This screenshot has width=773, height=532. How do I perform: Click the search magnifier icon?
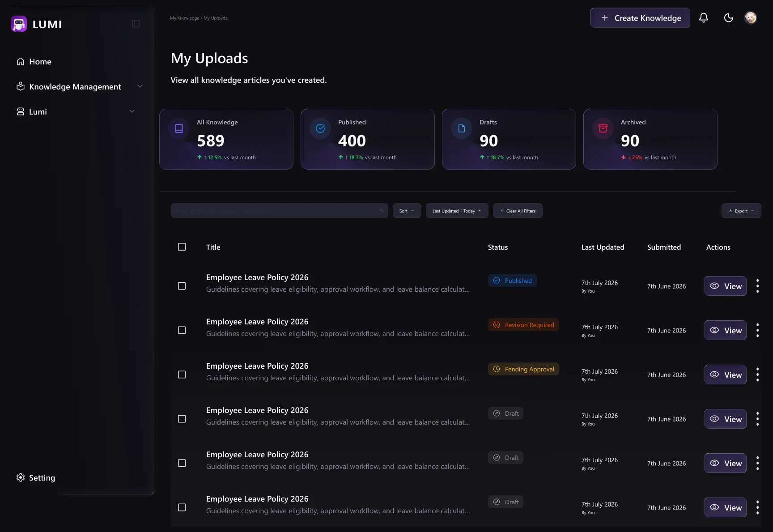(x=382, y=211)
